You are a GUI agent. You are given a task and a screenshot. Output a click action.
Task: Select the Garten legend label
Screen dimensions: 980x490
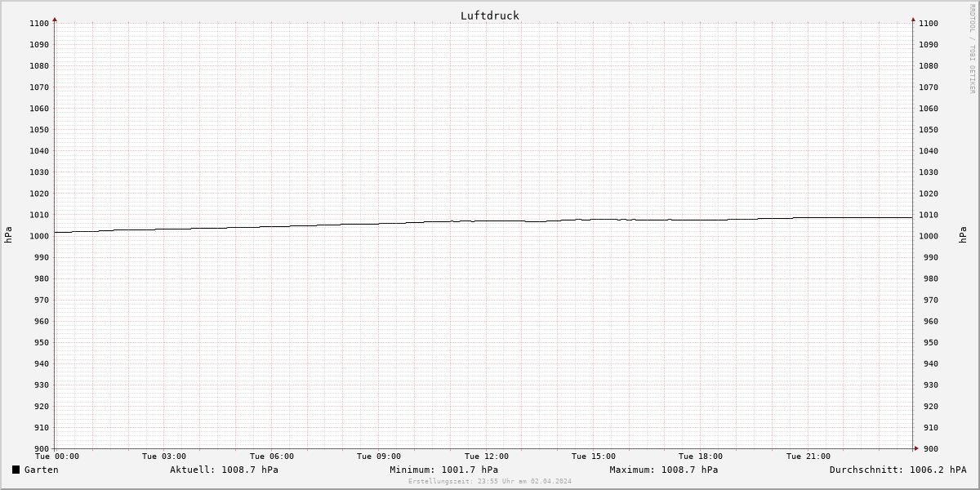[41, 470]
